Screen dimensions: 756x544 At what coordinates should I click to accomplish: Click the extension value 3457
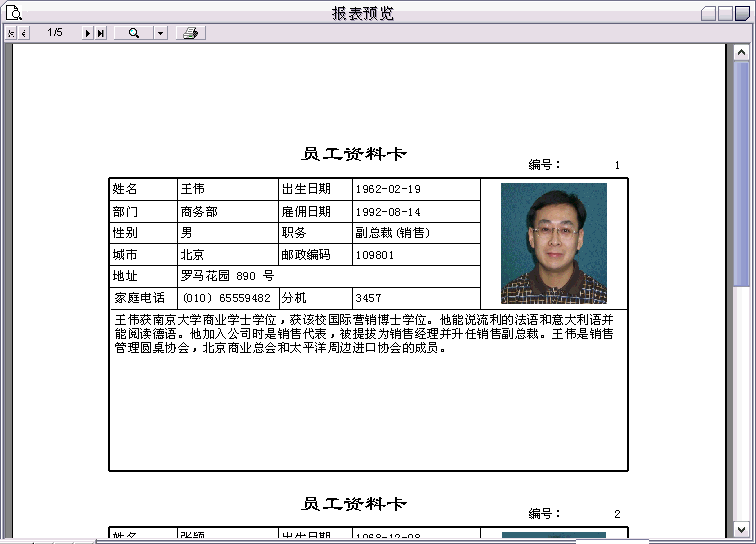tap(368, 298)
